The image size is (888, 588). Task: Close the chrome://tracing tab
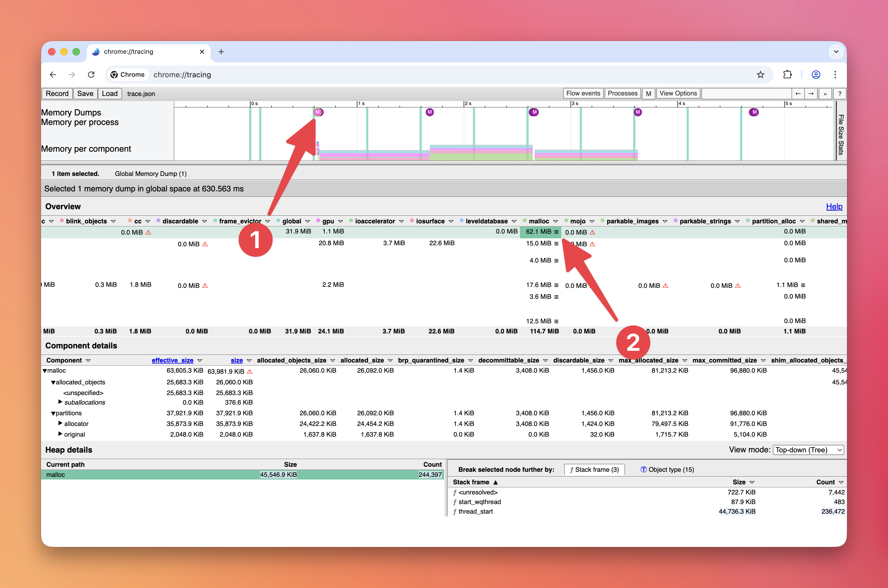pos(202,52)
